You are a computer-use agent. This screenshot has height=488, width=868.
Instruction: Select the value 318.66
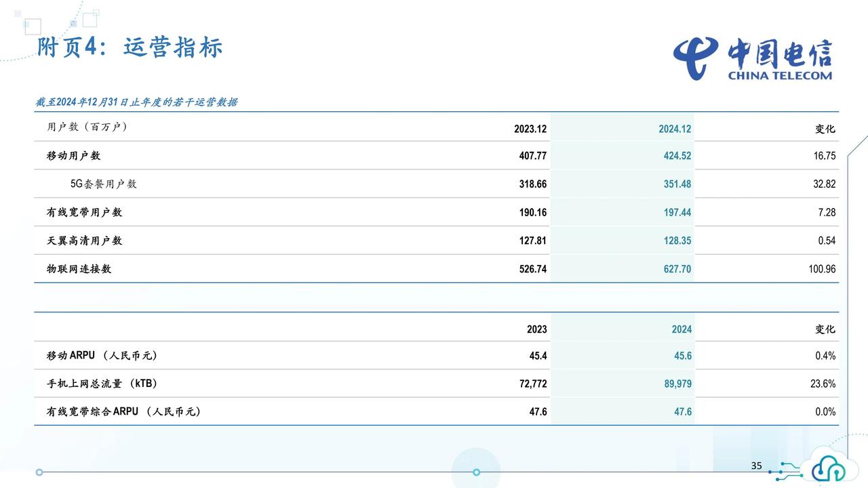pos(532,184)
